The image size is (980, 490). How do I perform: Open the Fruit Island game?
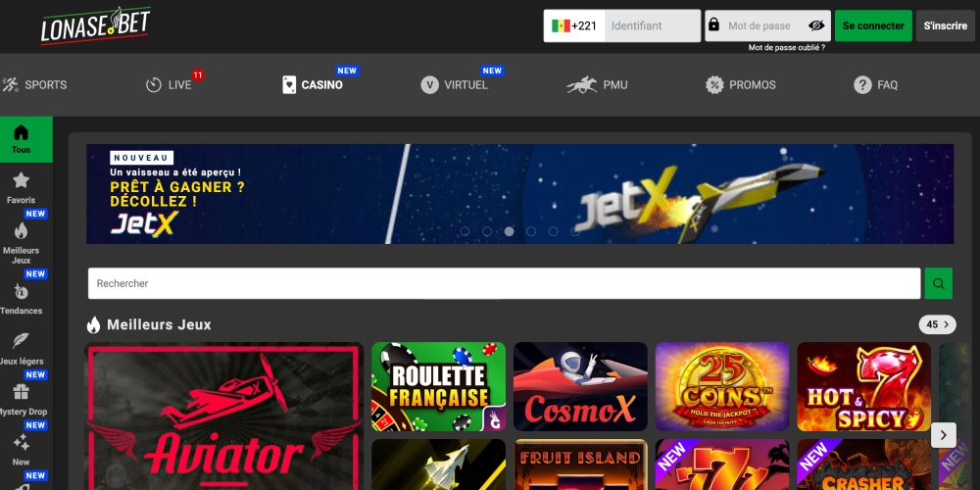point(580,465)
